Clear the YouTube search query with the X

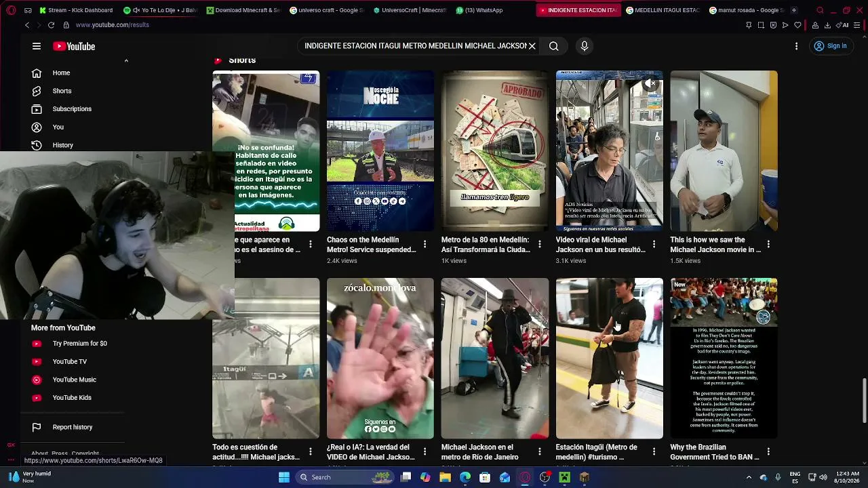[532, 46]
